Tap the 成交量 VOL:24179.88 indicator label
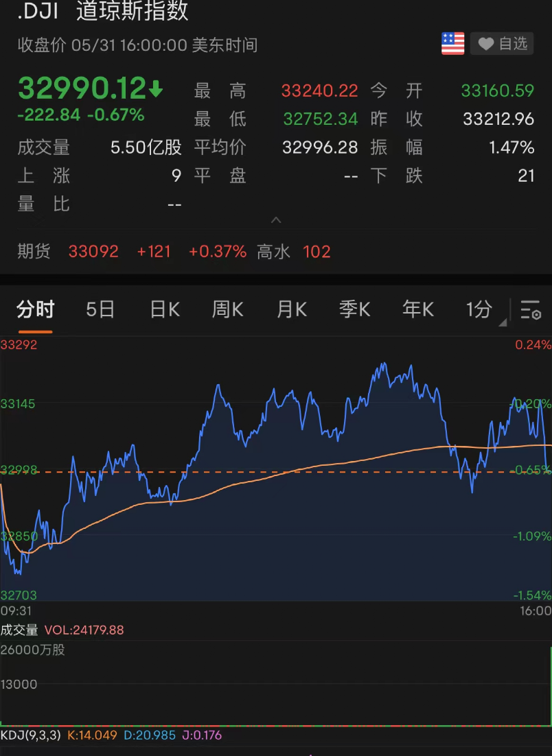Screen dimensions: 552x756 coord(62,630)
